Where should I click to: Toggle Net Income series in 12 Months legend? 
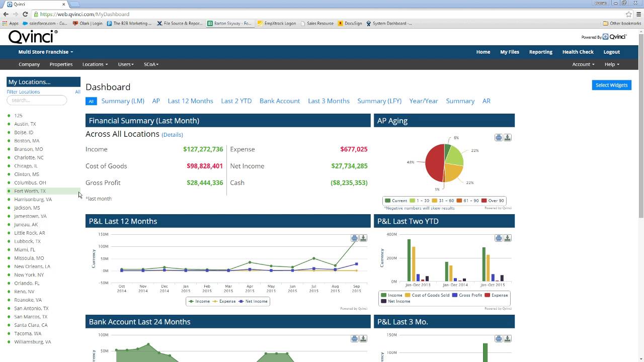pyautogui.click(x=253, y=301)
